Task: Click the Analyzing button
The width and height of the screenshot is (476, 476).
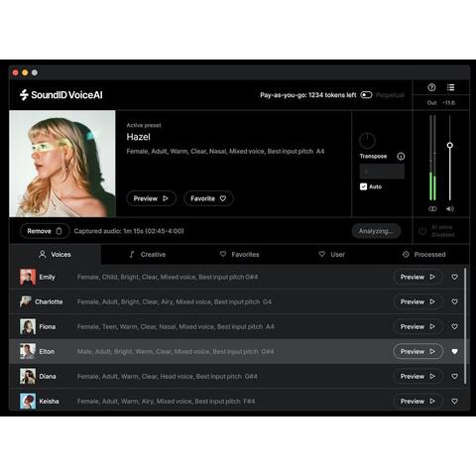Action: tap(376, 231)
